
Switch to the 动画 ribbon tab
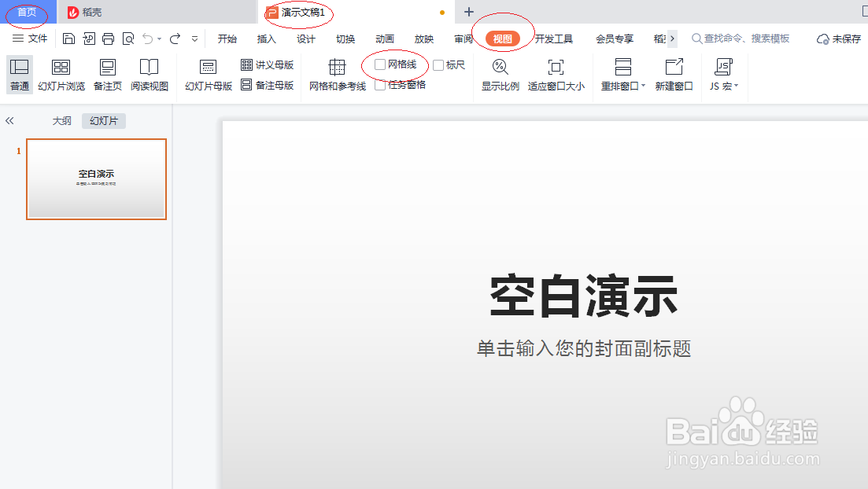click(384, 38)
